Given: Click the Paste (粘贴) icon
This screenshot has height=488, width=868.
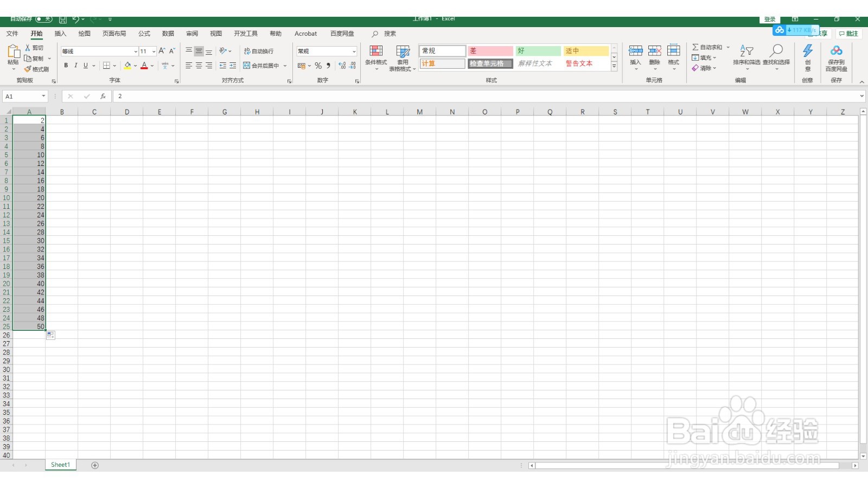Looking at the screenshot, I should [13, 52].
